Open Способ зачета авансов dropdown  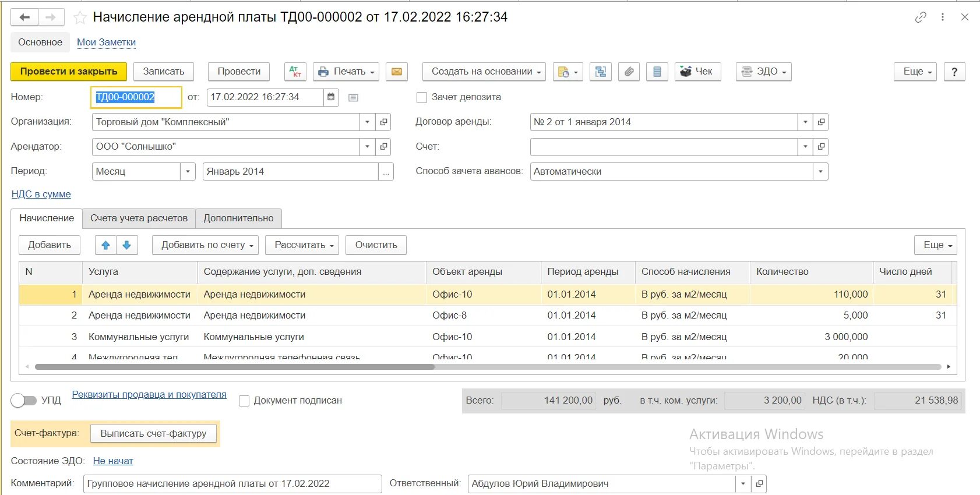820,172
